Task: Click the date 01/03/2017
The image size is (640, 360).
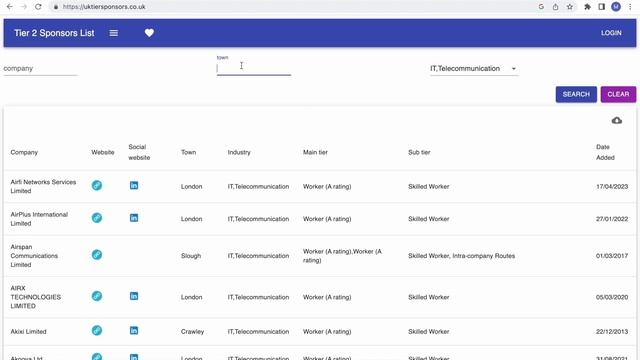Action: pos(612,256)
